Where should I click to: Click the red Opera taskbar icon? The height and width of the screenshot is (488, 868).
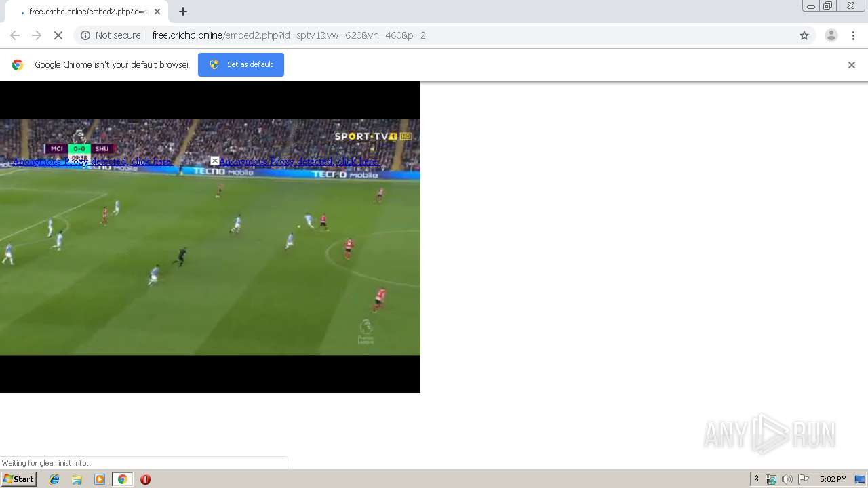coord(145,479)
